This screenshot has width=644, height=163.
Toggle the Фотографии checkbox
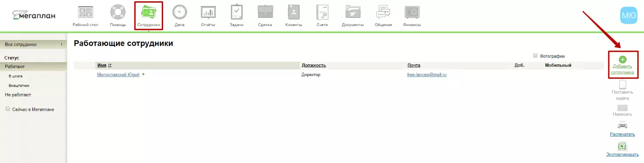[535, 56]
